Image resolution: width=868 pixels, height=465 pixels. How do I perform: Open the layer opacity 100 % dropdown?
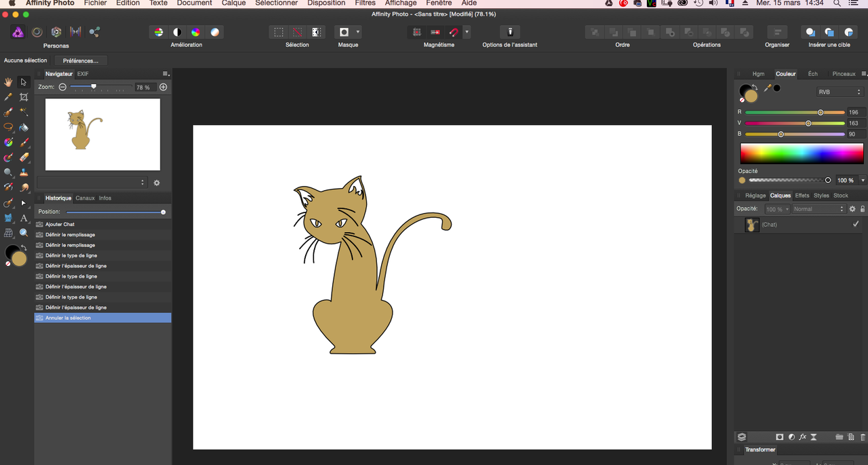pos(777,209)
